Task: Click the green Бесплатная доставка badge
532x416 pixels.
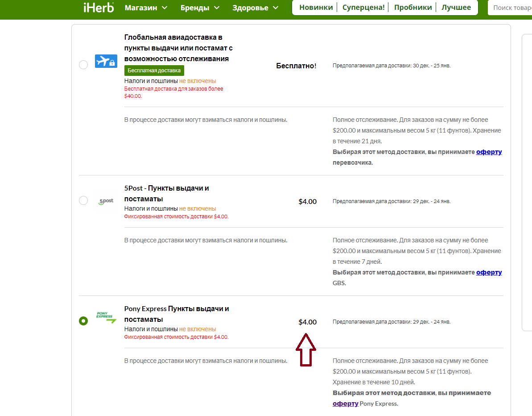Action: (154, 70)
